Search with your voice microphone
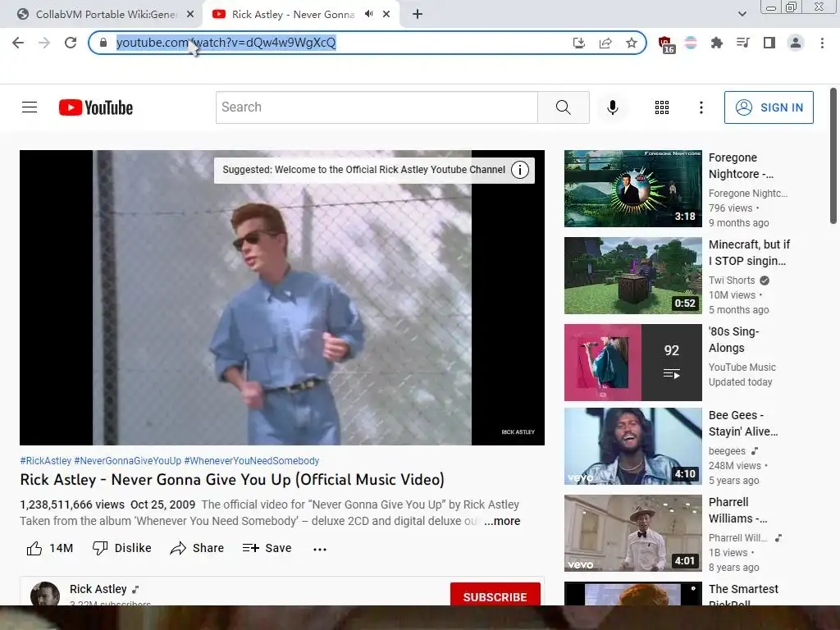This screenshot has width=840, height=630. click(612, 107)
